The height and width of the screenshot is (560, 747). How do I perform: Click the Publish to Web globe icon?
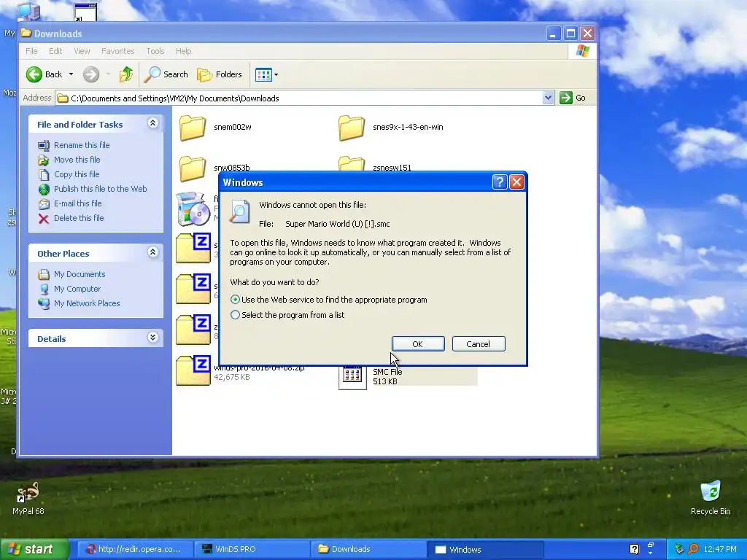pyautogui.click(x=44, y=190)
